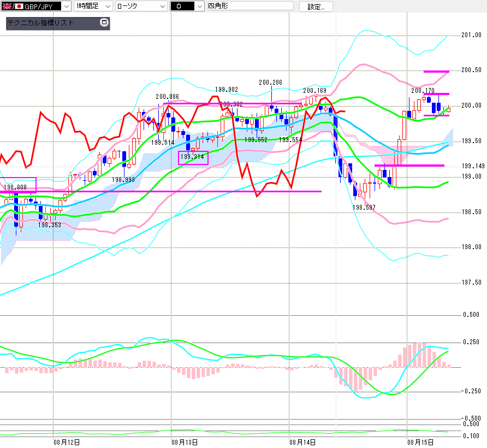The image size is (487, 448).
Task: Click the 08月14日 date axis label
Action: coord(302,443)
